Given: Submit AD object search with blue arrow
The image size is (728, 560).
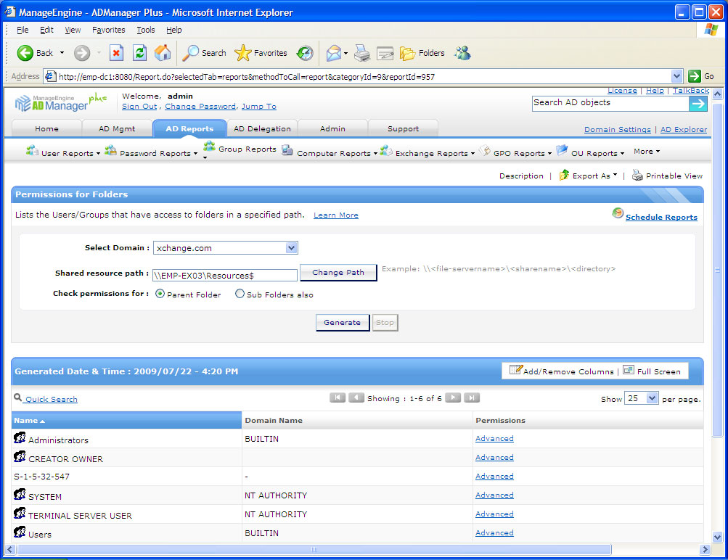Looking at the screenshot, I should (698, 104).
